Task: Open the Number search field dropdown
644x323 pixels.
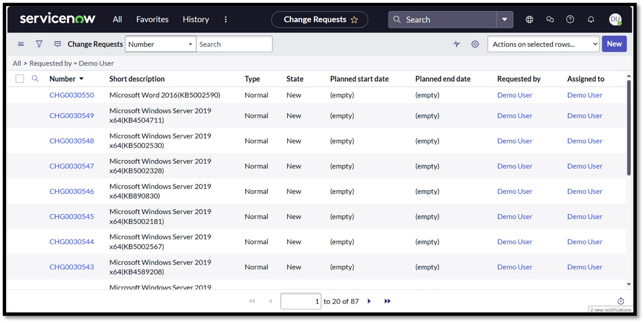Action: tap(161, 44)
